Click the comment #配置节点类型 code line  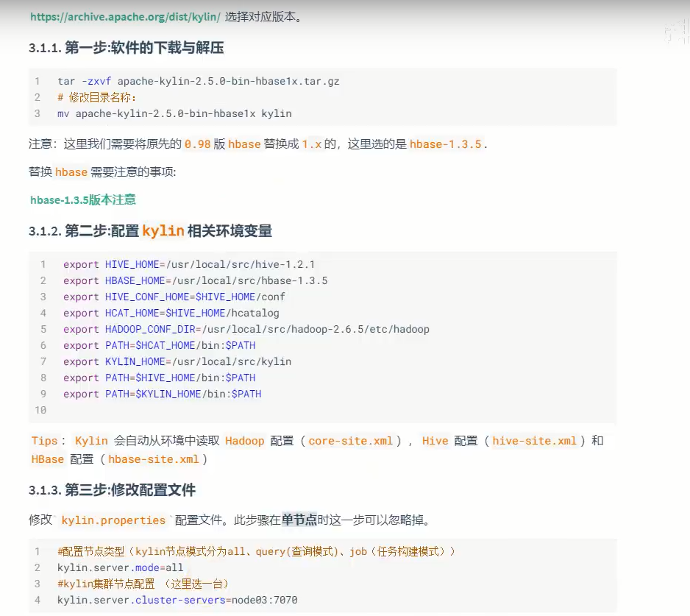tap(256, 551)
